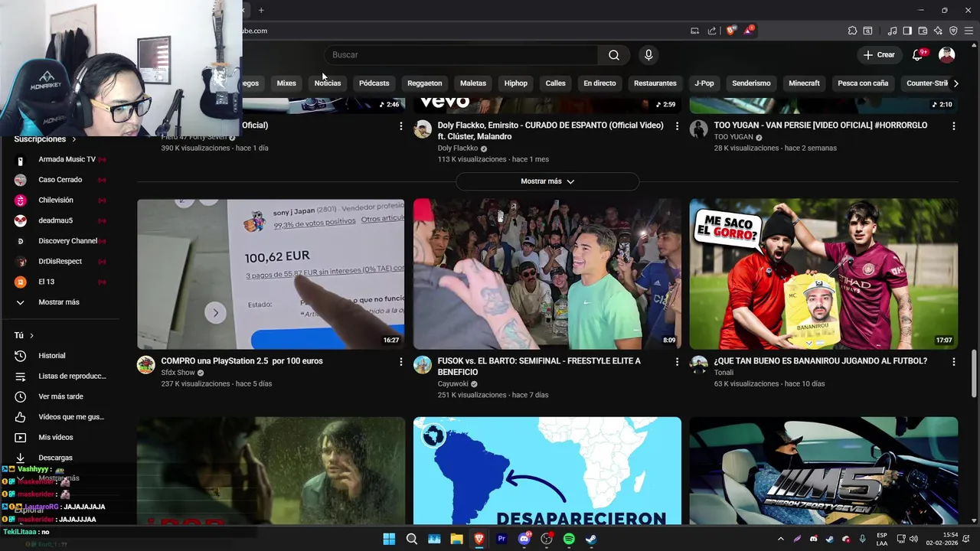This screenshot has width=980, height=551.
Task: Activate voice search microphone icon
Action: coord(648,55)
